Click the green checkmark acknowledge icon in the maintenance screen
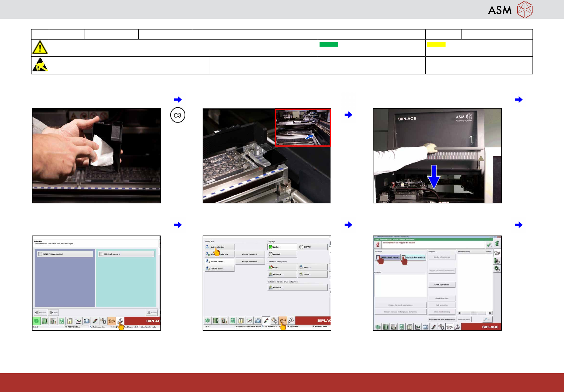564x392 pixels. [x=489, y=245]
